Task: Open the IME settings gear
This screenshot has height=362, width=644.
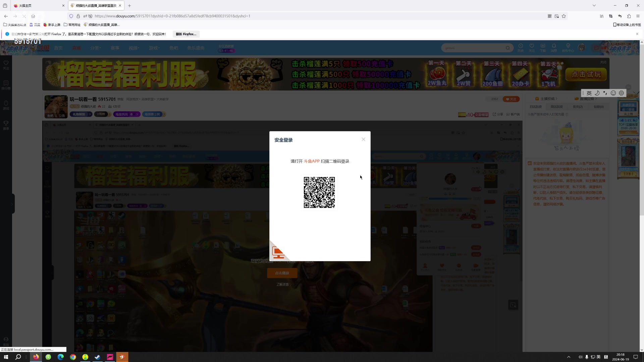Action: pyautogui.click(x=621, y=93)
